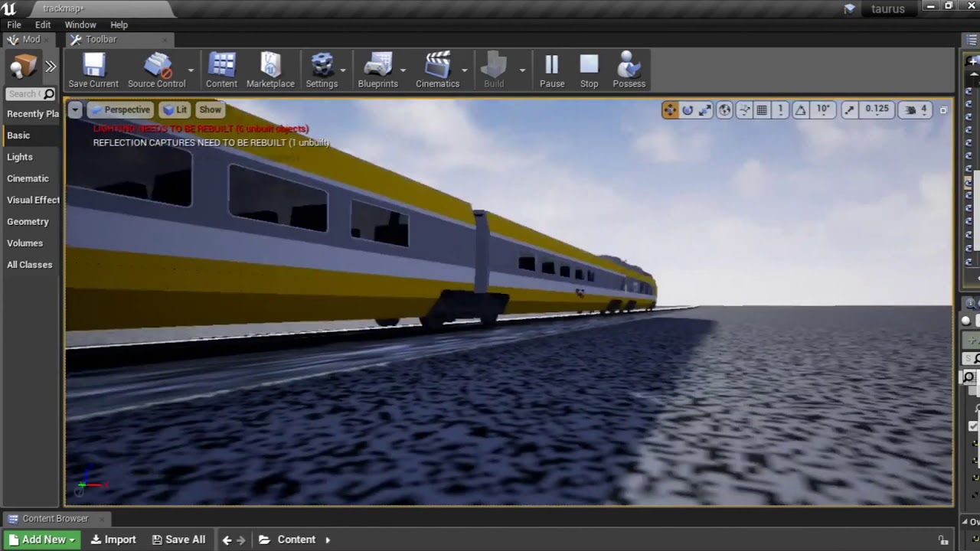Click the Save All button

tap(178, 540)
